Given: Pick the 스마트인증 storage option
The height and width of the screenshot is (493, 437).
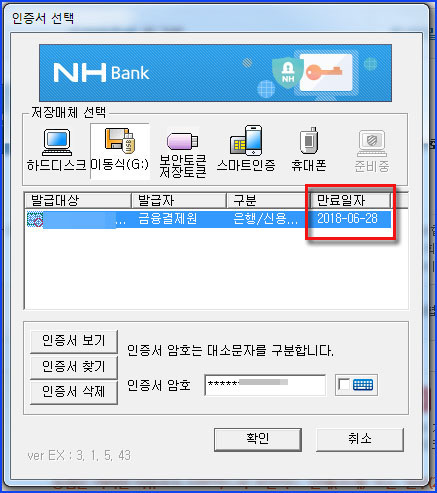Looking at the screenshot, I should [246, 149].
